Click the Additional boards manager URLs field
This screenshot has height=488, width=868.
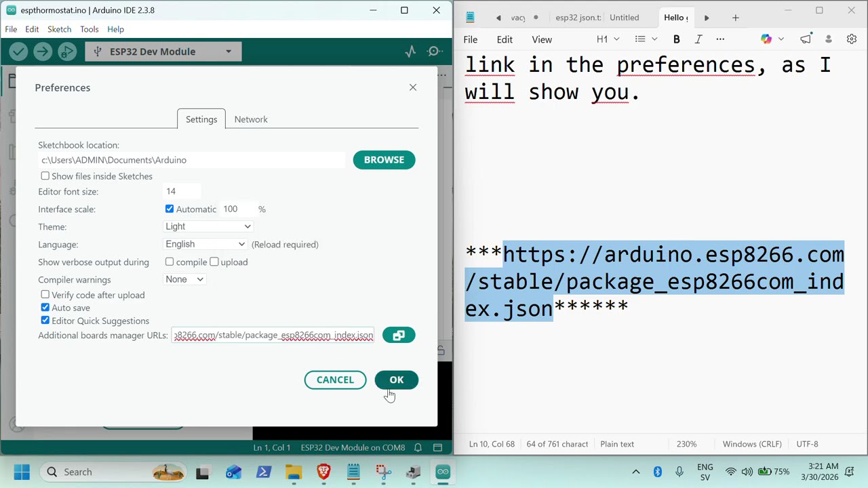coord(273,335)
